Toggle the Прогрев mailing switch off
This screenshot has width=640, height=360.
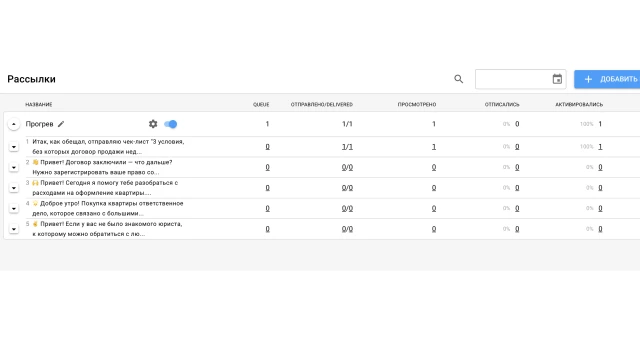point(171,124)
